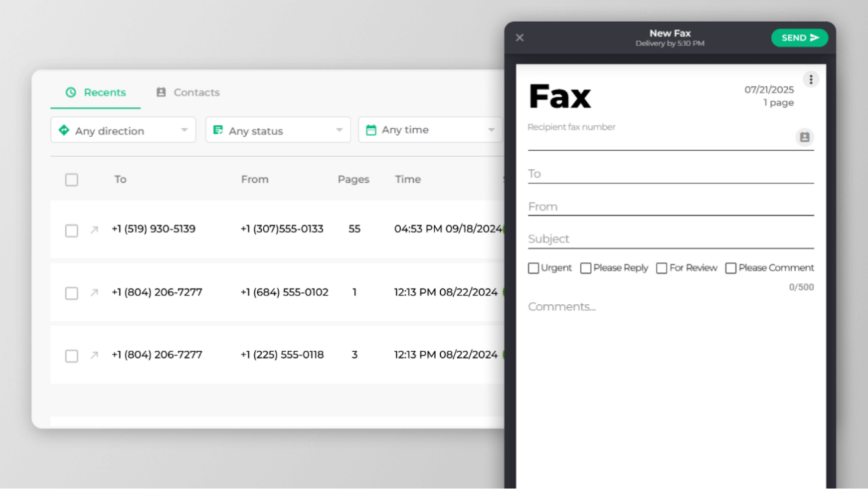Click the clock icon on the Recents tab
Image resolution: width=868 pixels, height=489 pixels.
(x=71, y=92)
